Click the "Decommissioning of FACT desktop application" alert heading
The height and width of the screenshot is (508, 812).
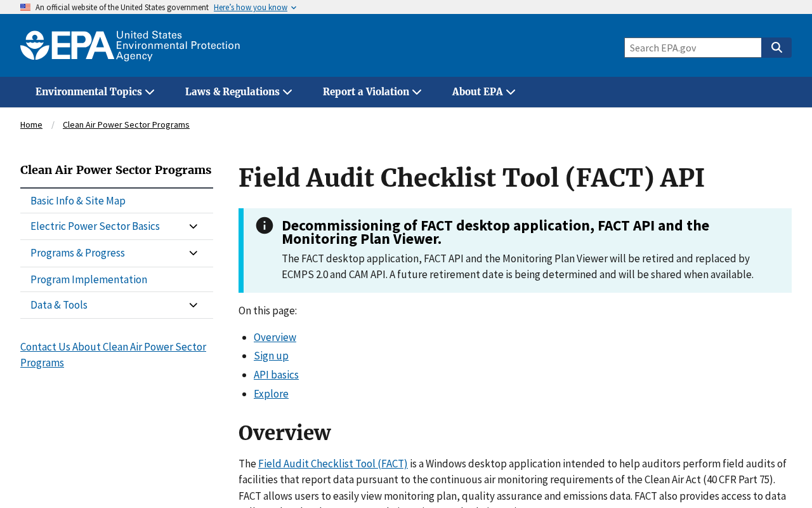coord(495,232)
